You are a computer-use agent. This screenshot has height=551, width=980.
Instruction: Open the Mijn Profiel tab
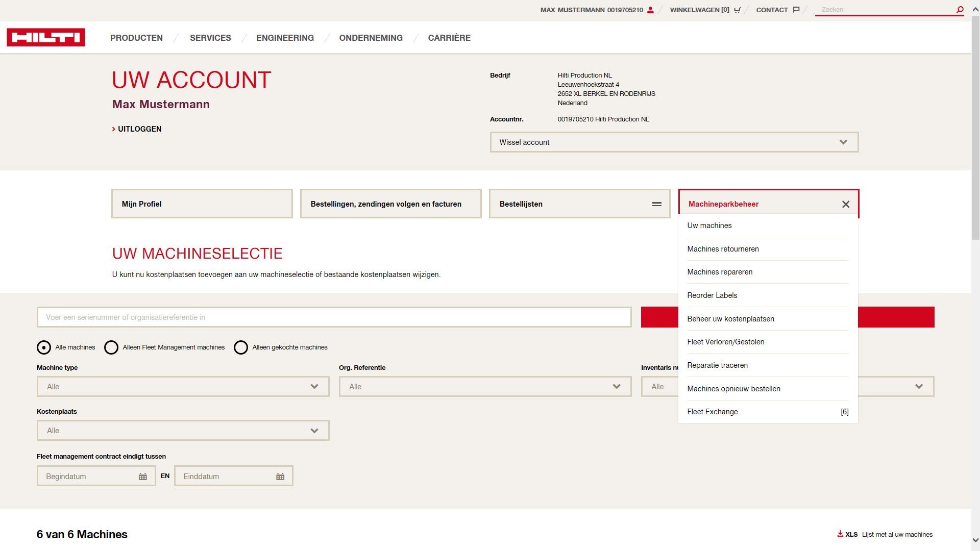coord(202,204)
